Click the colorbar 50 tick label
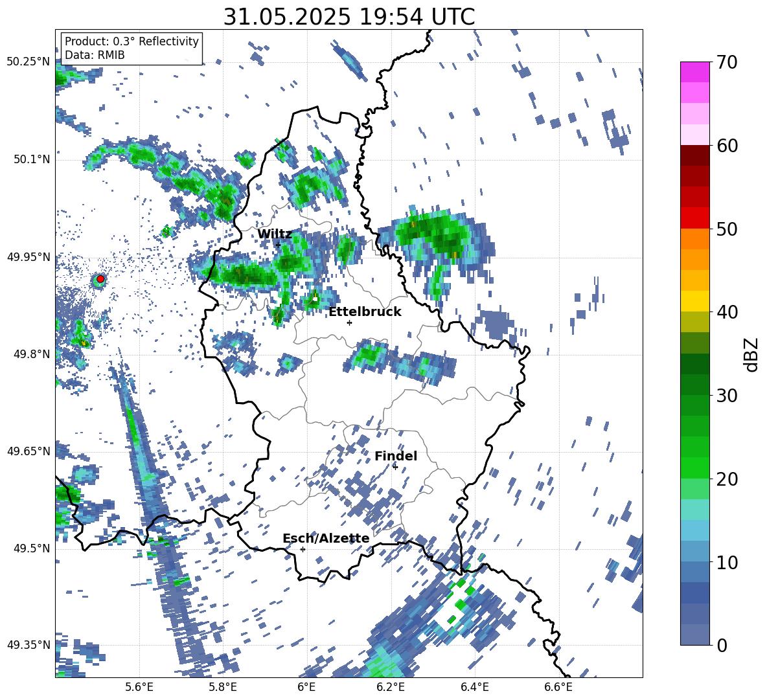The image size is (767, 700). click(x=727, y=229)
